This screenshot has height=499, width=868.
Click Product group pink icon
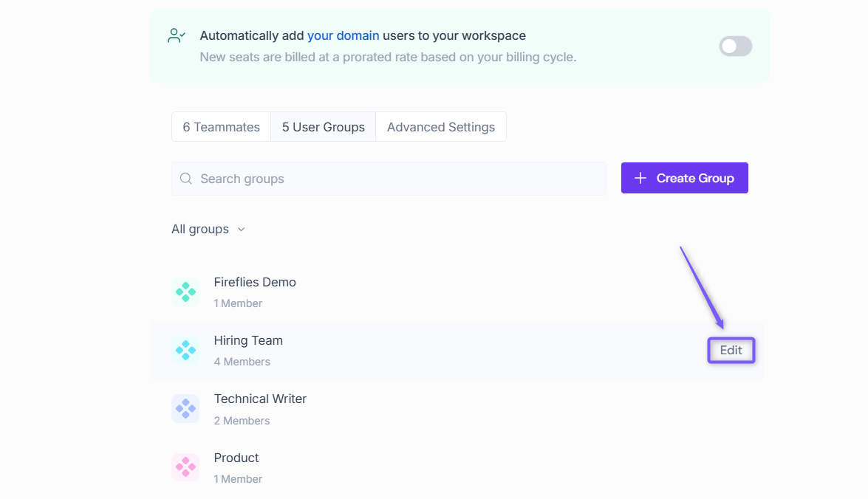pyautogui.click(x=185, y=467)
